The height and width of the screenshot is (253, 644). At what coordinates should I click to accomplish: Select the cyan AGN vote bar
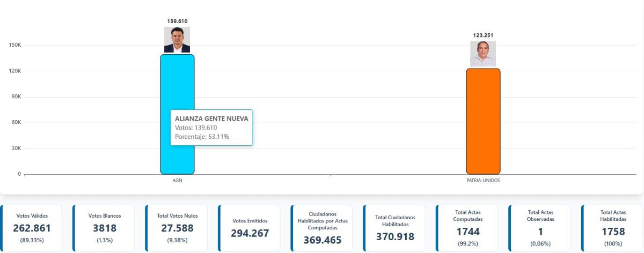[177, 86]
